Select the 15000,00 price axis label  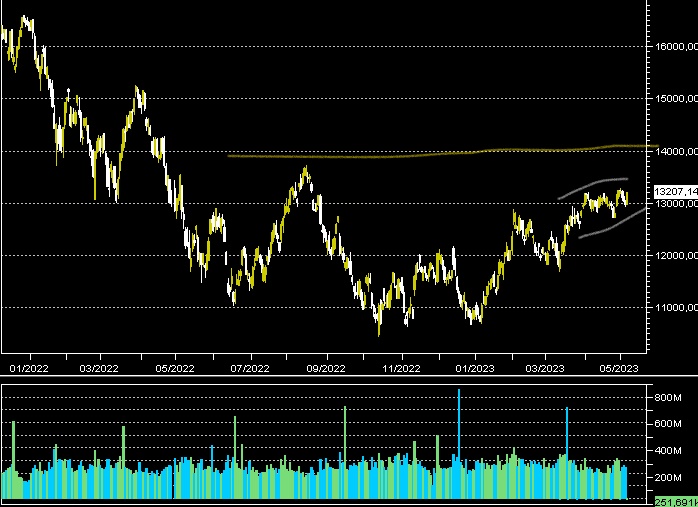676,98
